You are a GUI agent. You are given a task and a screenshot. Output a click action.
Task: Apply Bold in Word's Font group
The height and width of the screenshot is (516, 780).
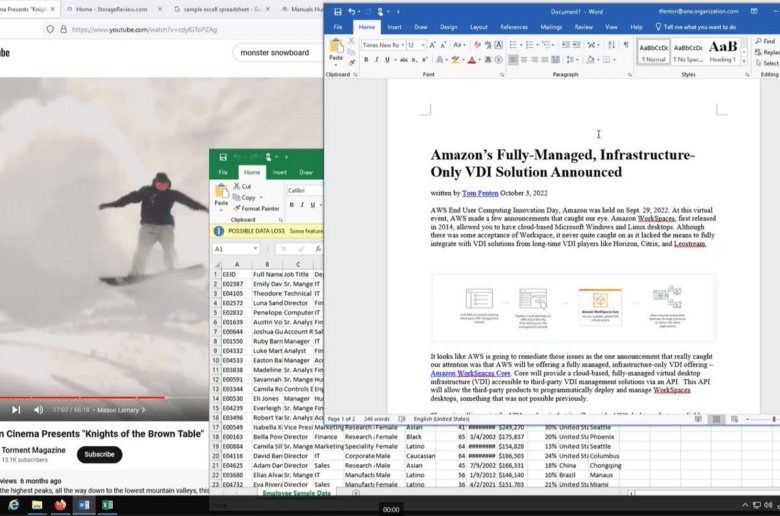(x=366, y=60)
